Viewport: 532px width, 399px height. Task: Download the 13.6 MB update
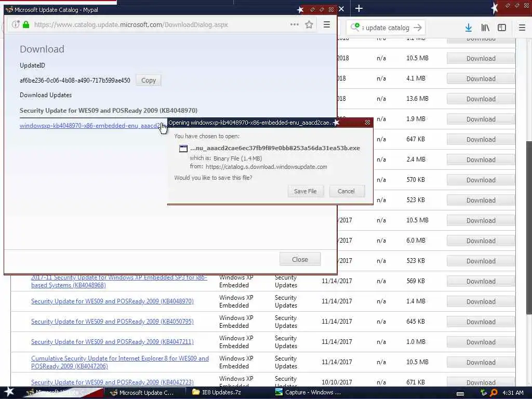481,99
